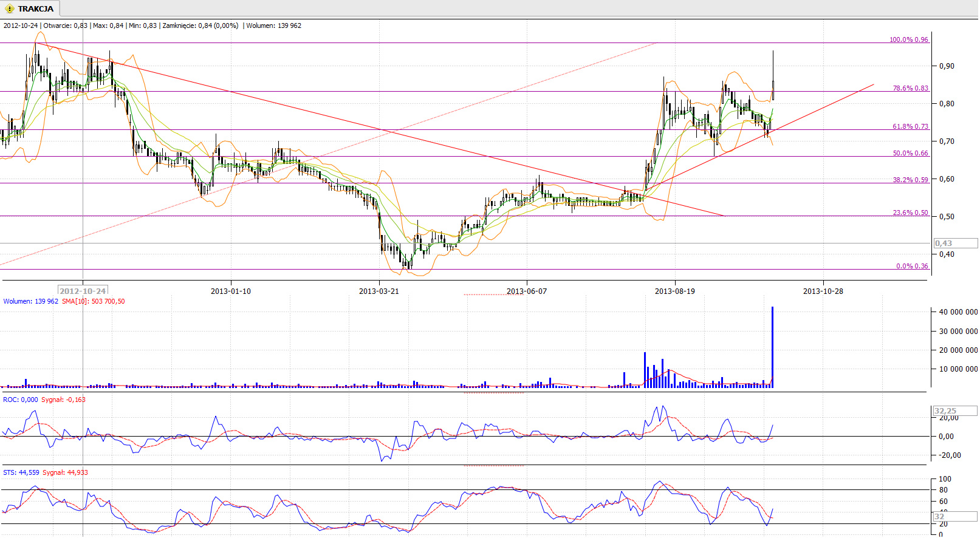Click the 0,60 price axis label
980x538 pixels.
[947, 179]
